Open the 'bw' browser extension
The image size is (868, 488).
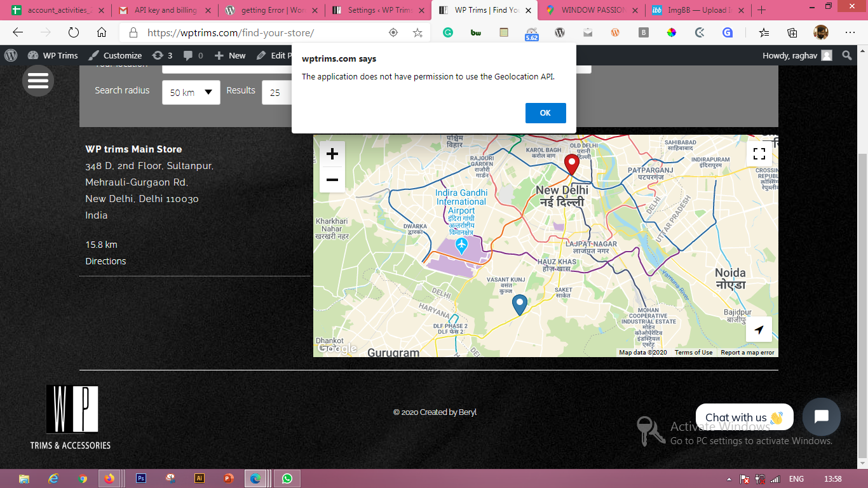pyautogui.click(x=476, y=32)
